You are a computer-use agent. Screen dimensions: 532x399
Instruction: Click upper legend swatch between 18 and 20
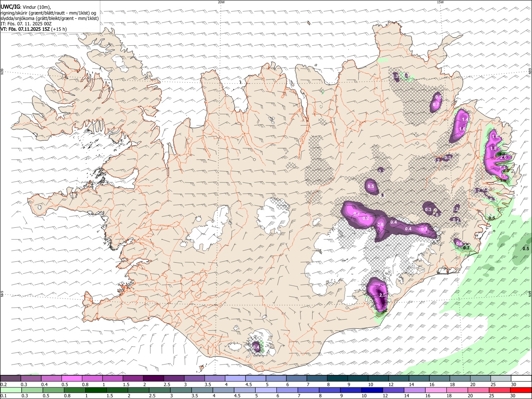(460, 378)
